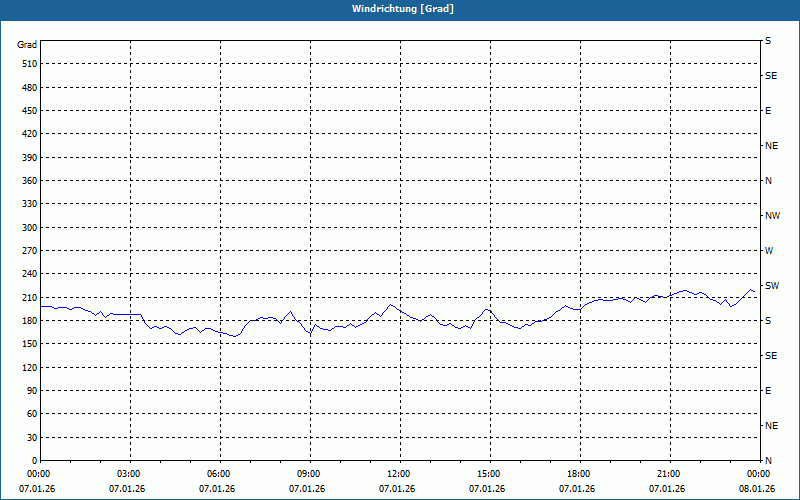Image resolution: width=800 pixels, height=500 pixels.
Task: Click the S compass label at 180 gridline
Action: click(x=768, y=321)
